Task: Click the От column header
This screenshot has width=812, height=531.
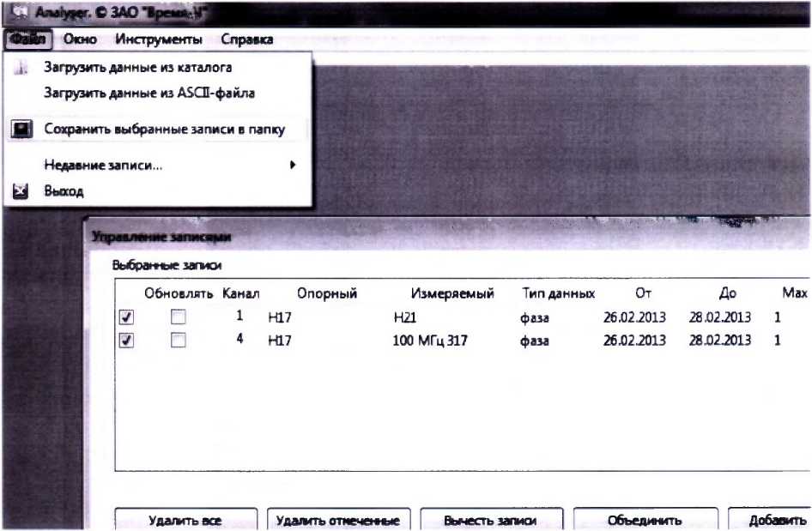Action: 643,293
